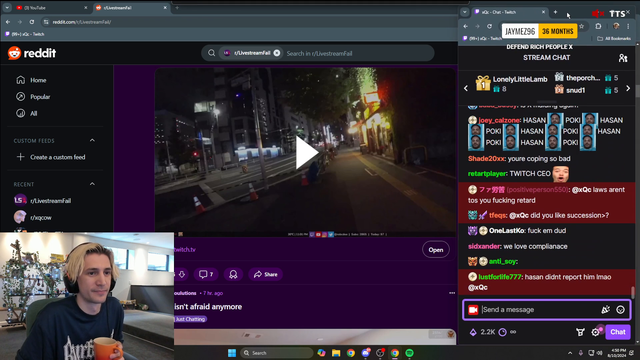
Task: Click red camera icon in message box
Action: tap(473, 310)
